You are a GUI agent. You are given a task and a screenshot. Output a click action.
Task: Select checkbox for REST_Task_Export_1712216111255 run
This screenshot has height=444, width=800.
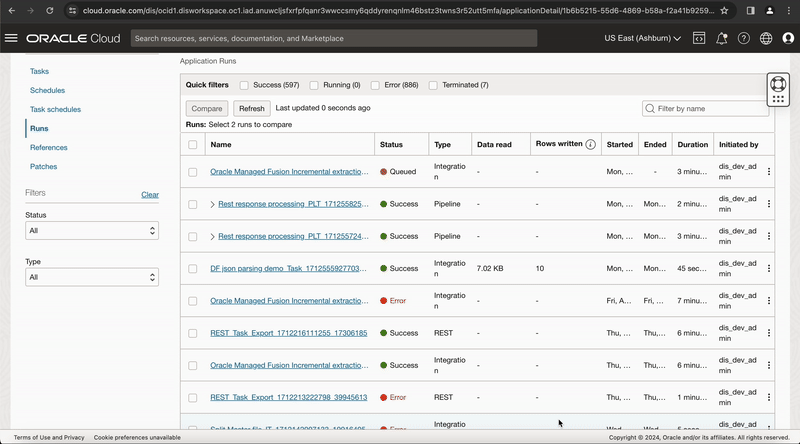pos(192,333)
